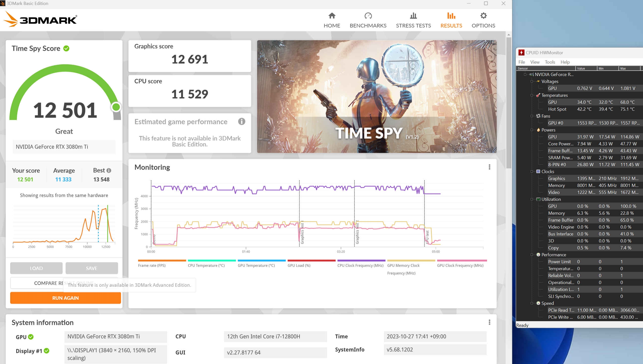Image resolution: width=643 pixels, height=364 pixels.
Task: Click info icon beside Best score
Action: point(109,171)
